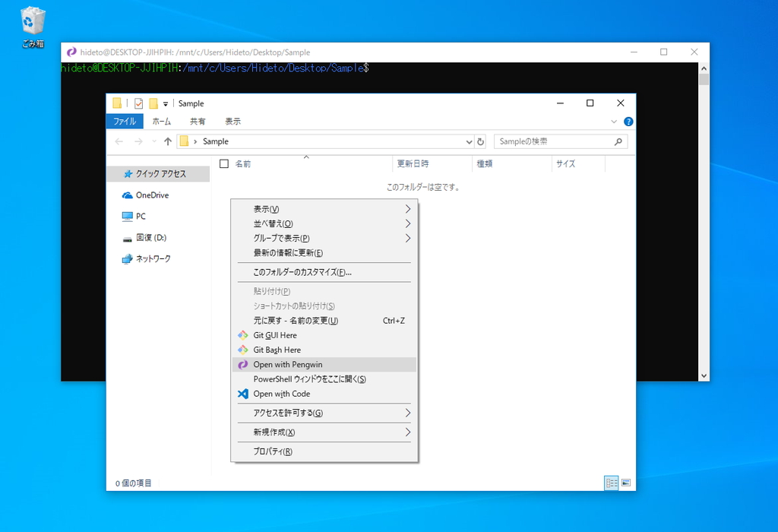Switch to details view using the status bar icon
Viewport: 778px width, 532px height.
[612, 483]
